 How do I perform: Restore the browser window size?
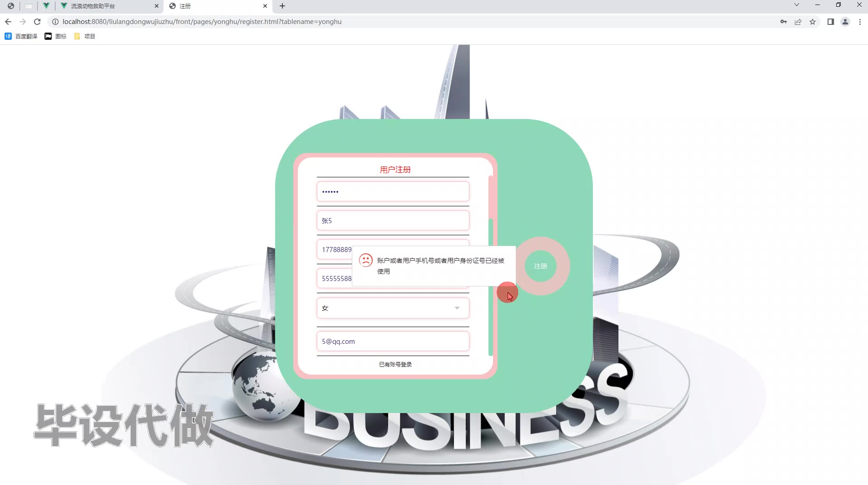[838, 5]
